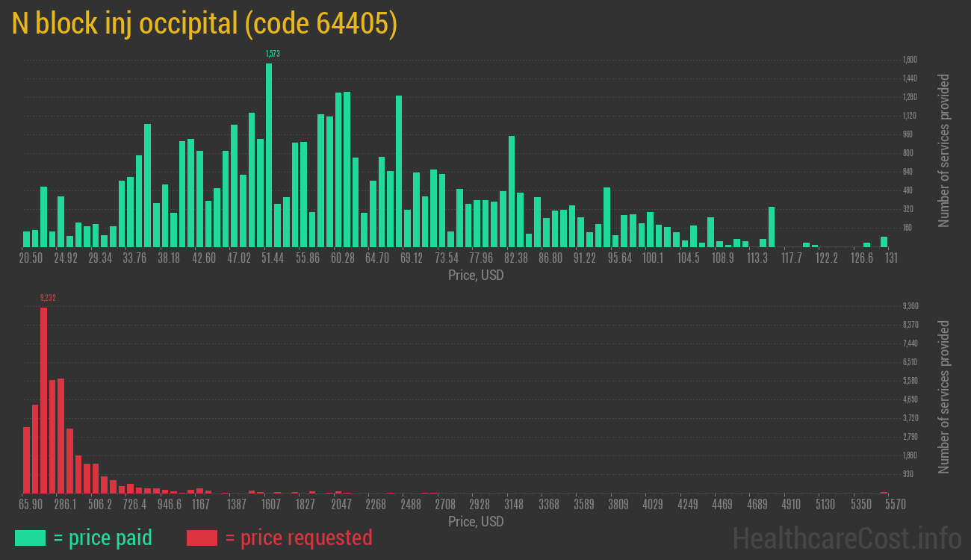
Task: Click the green price paid legend swatch
Action: click(x=30, y=538)
